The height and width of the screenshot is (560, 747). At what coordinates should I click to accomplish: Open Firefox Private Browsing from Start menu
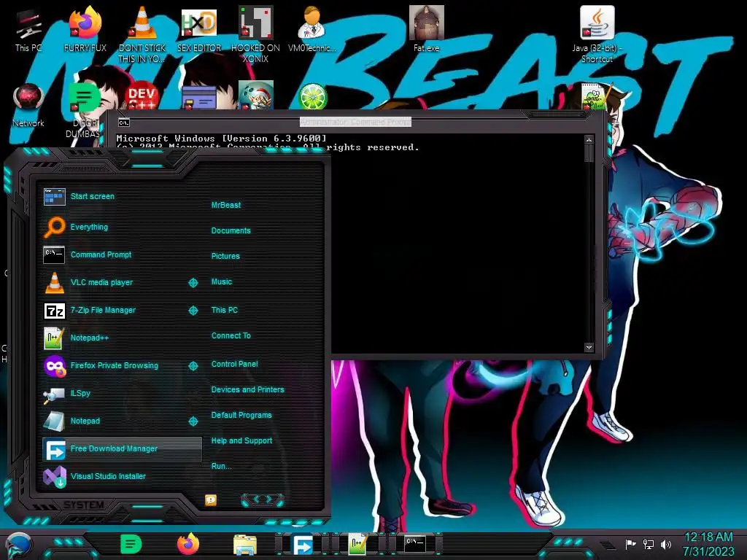click(x=122, y=366)
